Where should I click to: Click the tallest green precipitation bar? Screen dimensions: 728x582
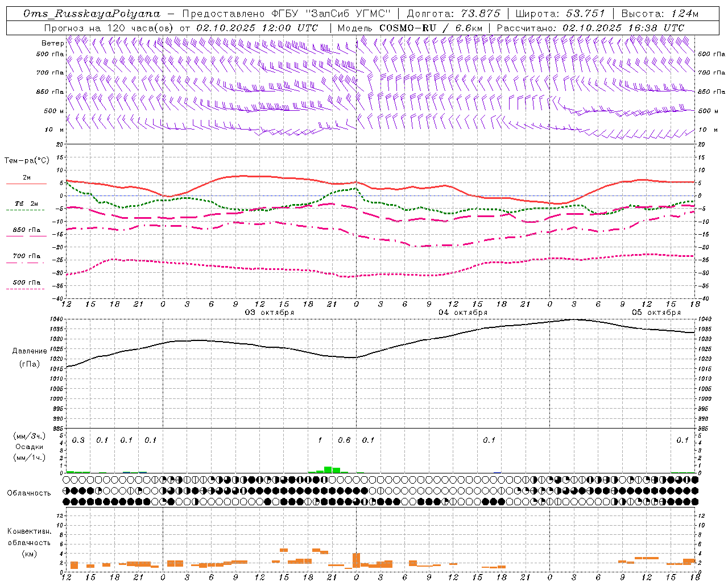328,469
